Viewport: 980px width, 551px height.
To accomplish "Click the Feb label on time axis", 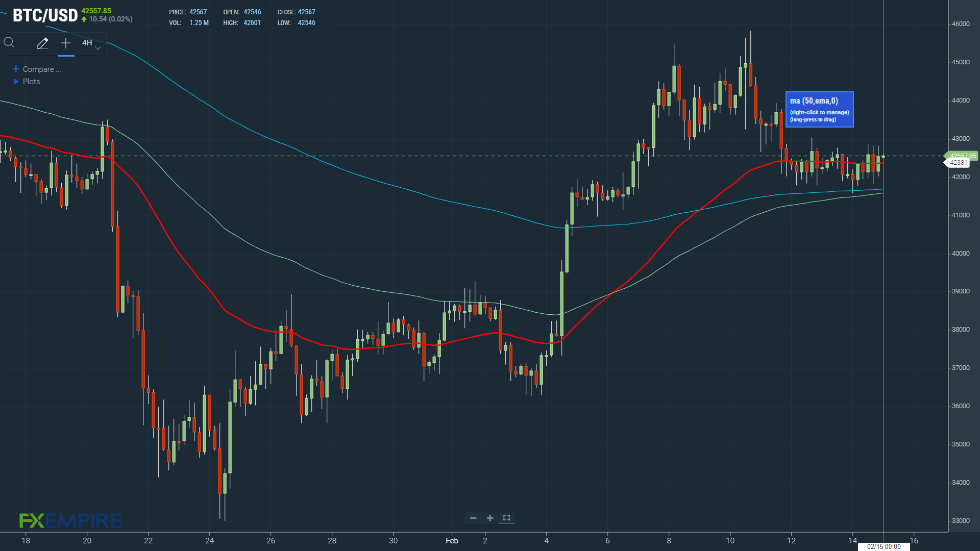I will [x=452, y=541].
